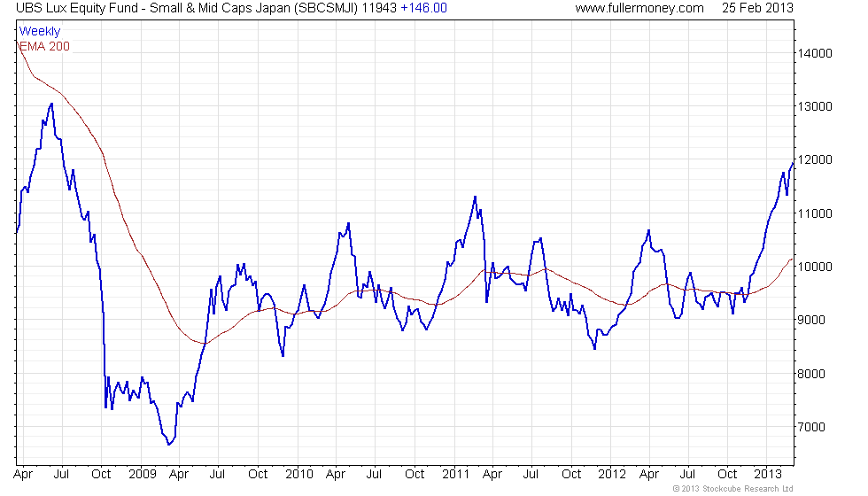Click the 14000 price axis label
The height and width of the screenshot is (496, 868).
[x=815, y=54]
